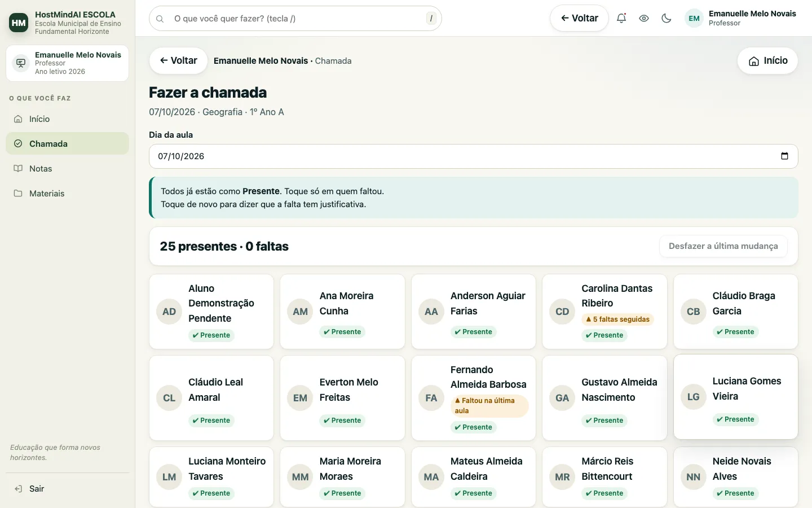Viewport: 812px width, 508px height.
Task: Click the teacher profile icon in sidebar card
Action: [x=21, y=63]
